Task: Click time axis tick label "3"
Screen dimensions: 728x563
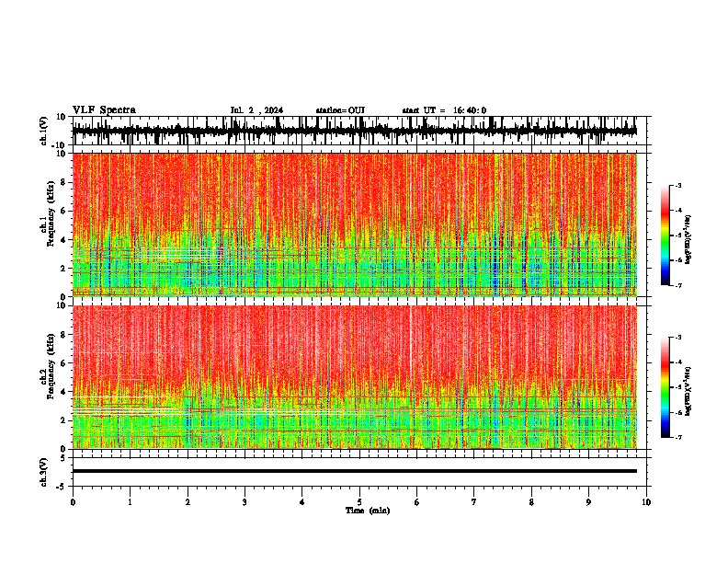Action: coord(245,502)
